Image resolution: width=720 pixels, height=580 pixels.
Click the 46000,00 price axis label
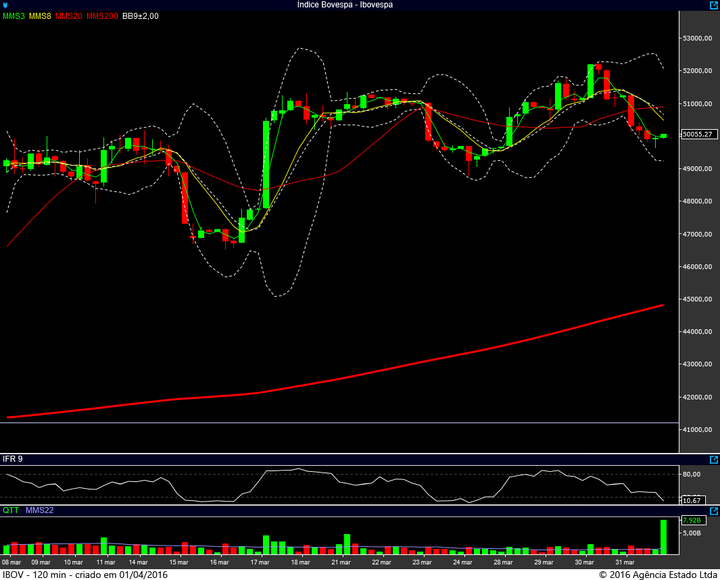tap(698, 267)
